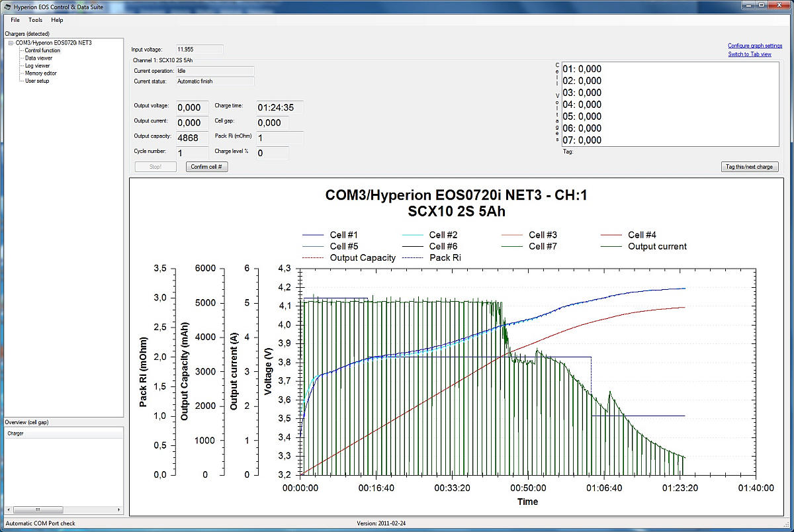Select cell voltage row 04: 0,000
Viewport: 794px width, 532px height.
click(582, 105)
